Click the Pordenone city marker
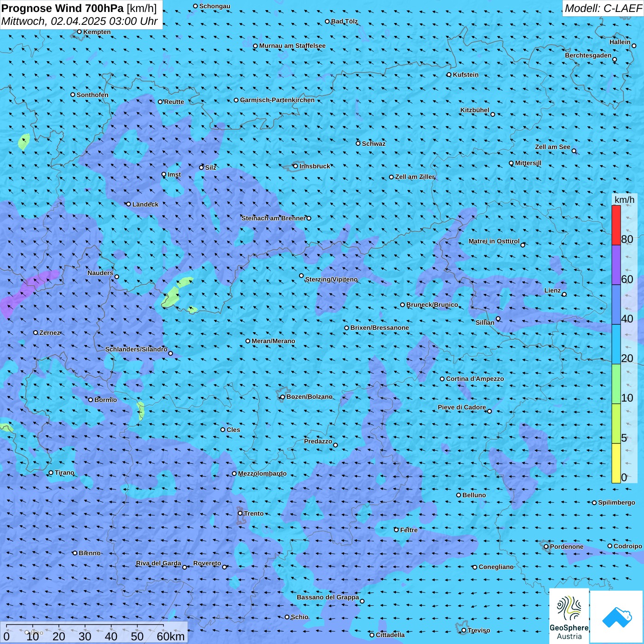 point(546,547)
